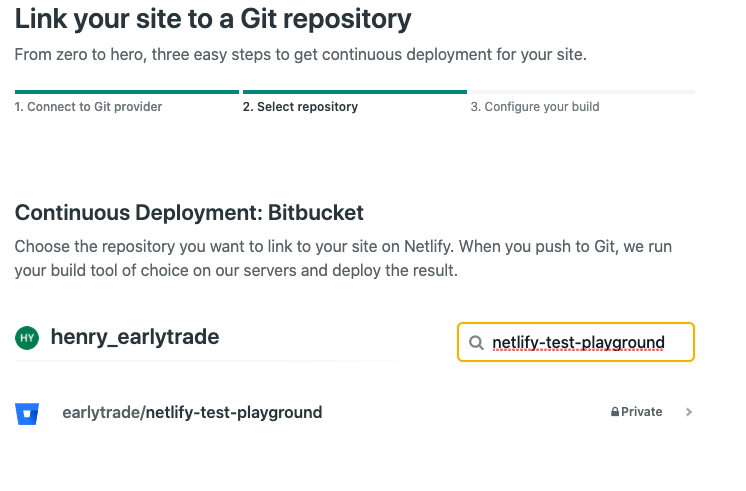Click the 'From zero to hero' subtitle text

(300, 55)
